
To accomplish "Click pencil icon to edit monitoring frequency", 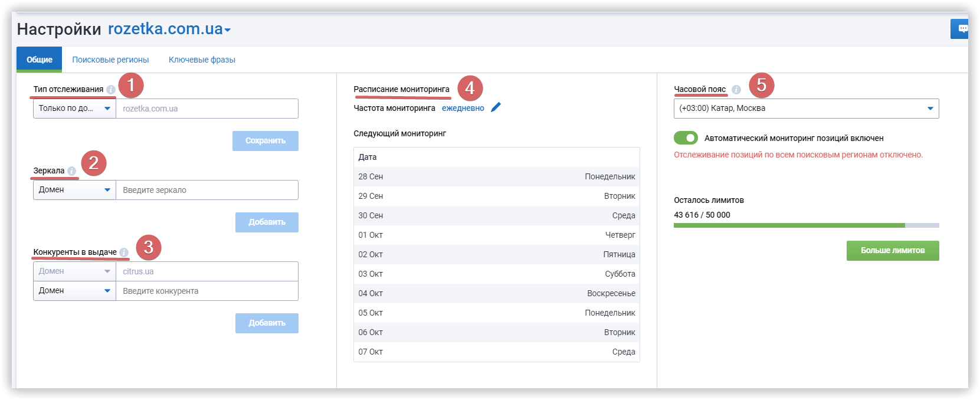I will [496, 107].
